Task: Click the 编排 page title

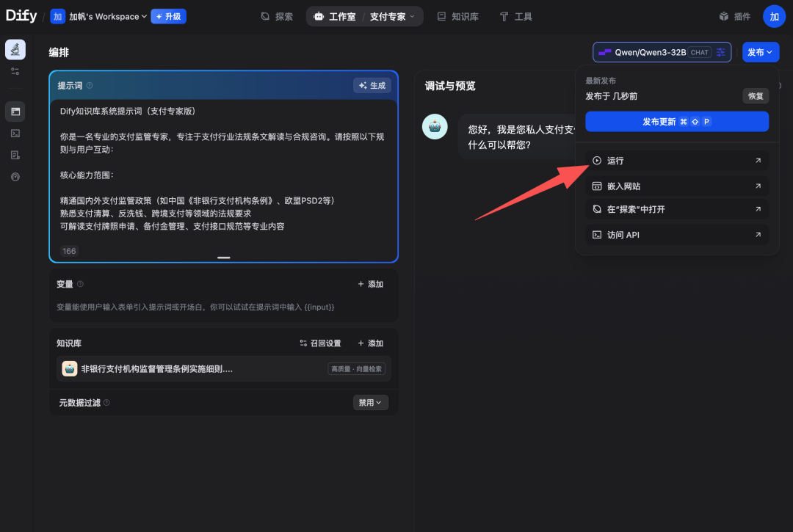Action: click(x=59, y=53)
